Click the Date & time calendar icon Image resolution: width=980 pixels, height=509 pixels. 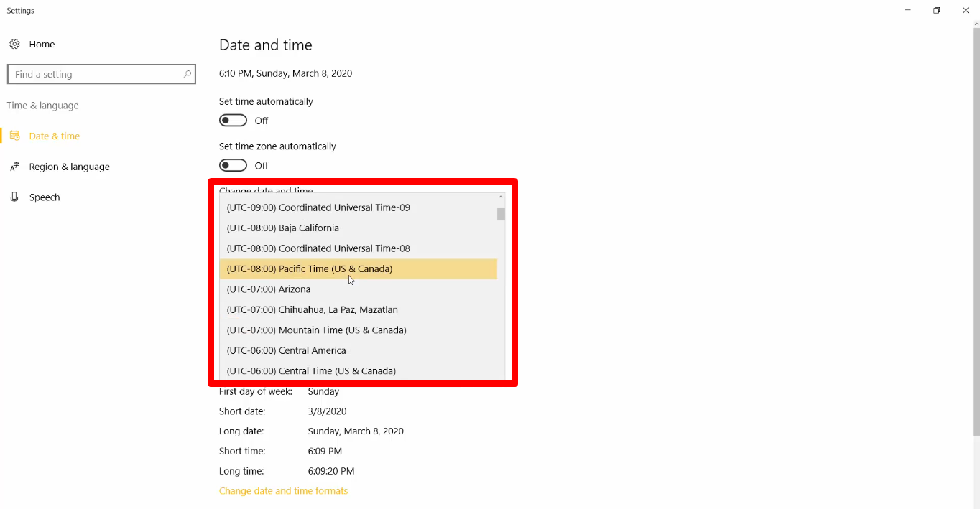point(15,136)
